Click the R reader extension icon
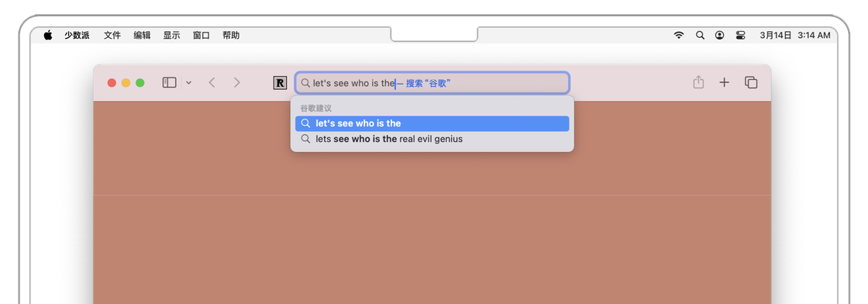 tap(280, 83)
